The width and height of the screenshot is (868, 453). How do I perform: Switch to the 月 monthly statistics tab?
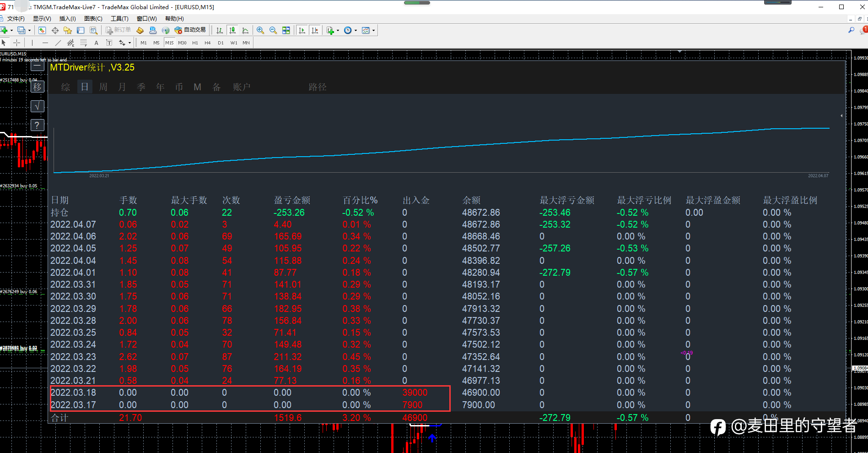point(122,87)
